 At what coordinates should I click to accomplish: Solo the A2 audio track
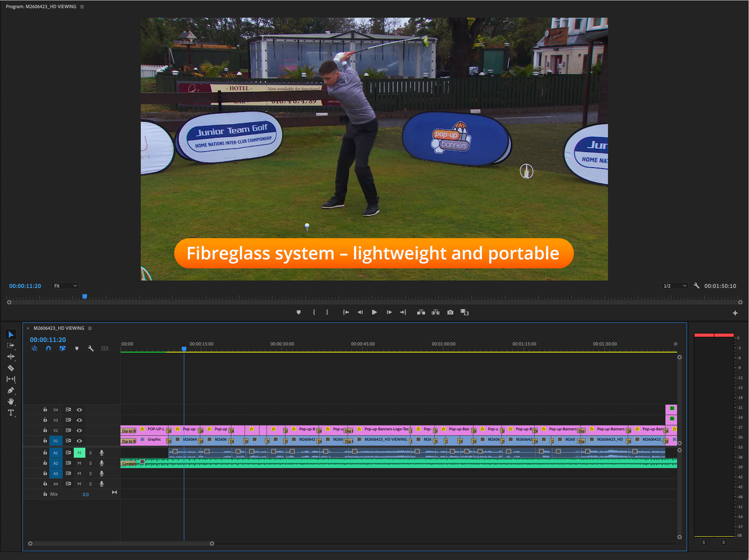tap(91, 463)
